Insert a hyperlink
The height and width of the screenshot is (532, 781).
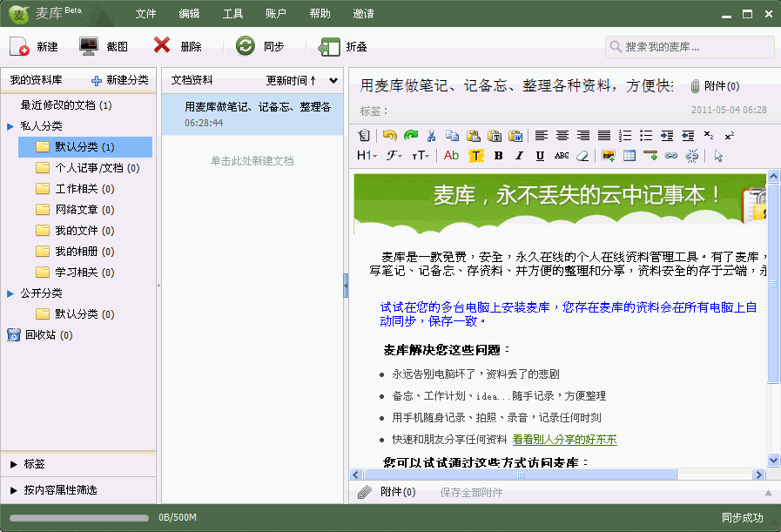[671, 156]
